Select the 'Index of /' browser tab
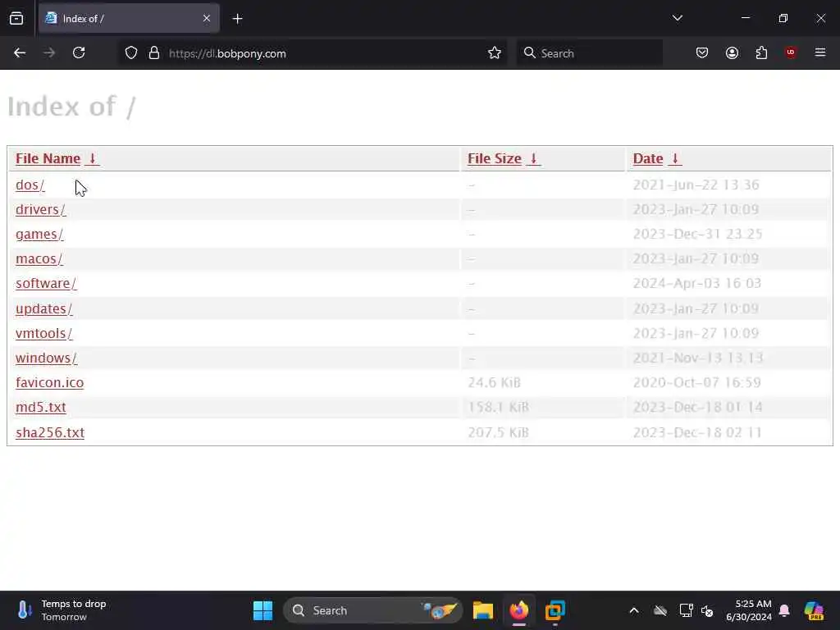Screen dimensions: 840x630 (129, 19)
